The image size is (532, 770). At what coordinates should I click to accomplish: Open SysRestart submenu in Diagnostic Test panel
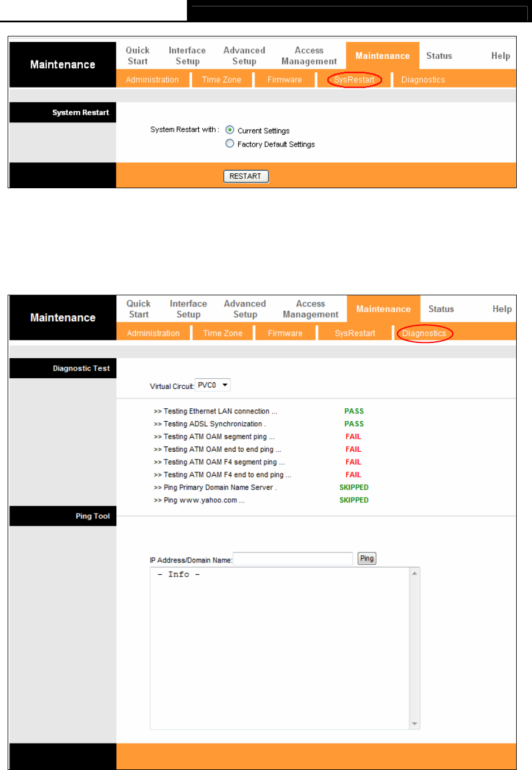pos(354,334)
